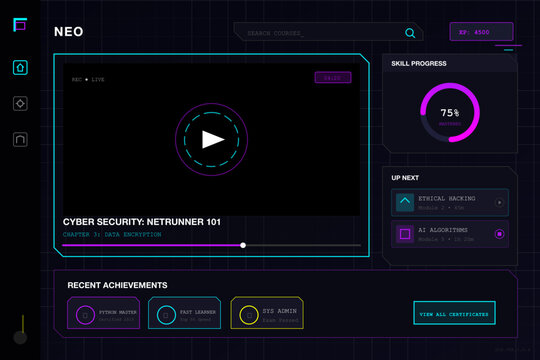Open the AI Algorithms title text
This screenshot has height=360, width=540.
443,230
